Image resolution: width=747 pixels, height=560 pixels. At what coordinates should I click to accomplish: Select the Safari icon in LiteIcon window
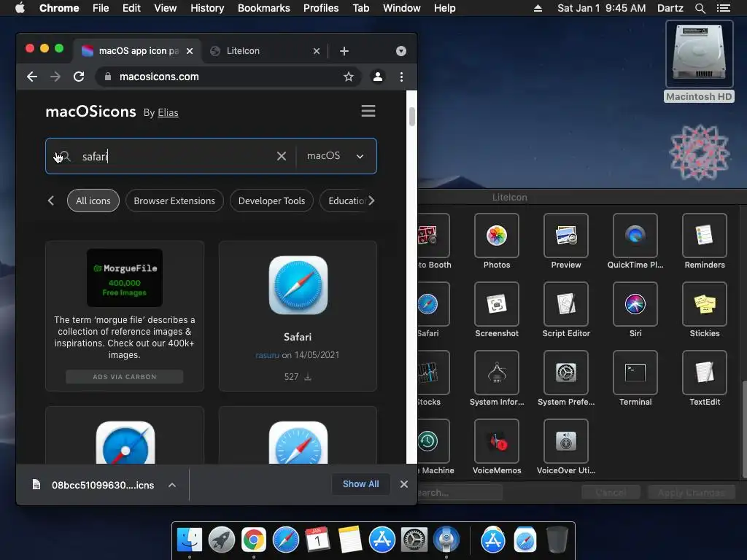[433, 304]
